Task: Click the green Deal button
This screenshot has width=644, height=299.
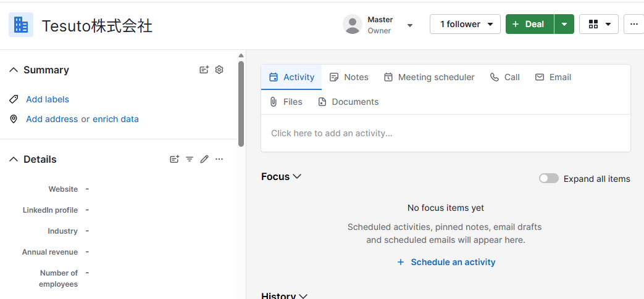Action: pyautogui.click(x=529, y=24)
